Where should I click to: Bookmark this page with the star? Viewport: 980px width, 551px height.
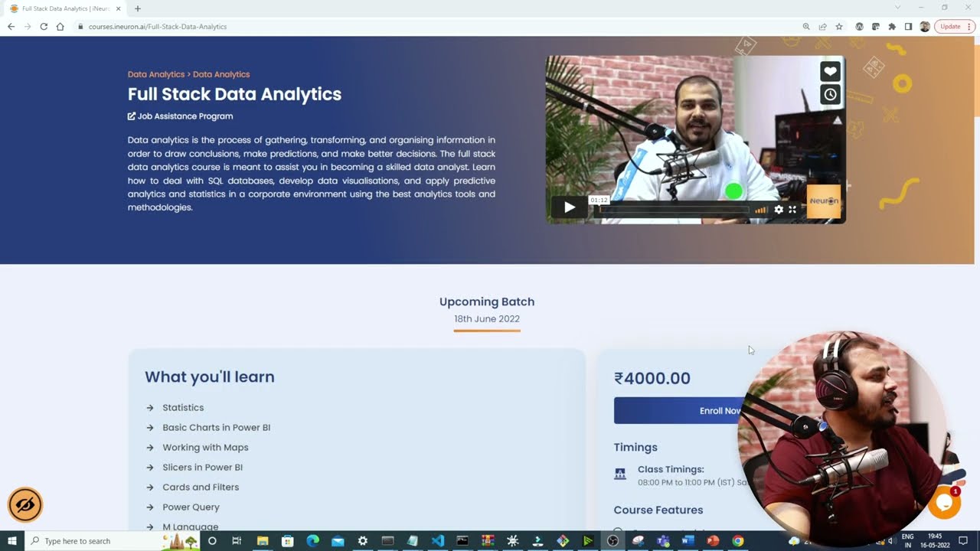tap(839, 27)
